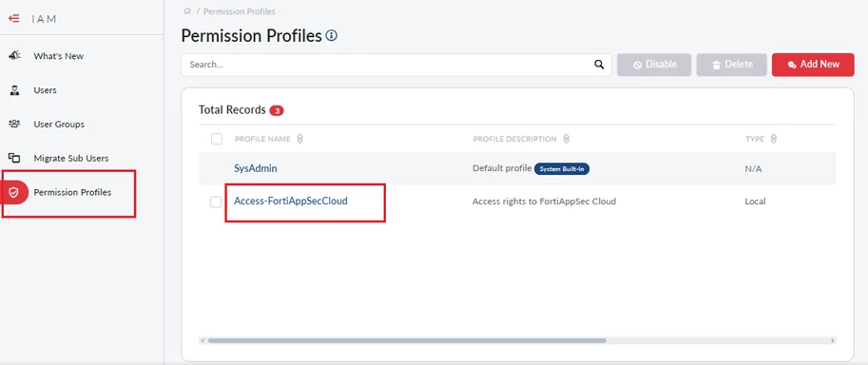Click the System Built-In badge
868x365 pixels.
coord(562,169)
